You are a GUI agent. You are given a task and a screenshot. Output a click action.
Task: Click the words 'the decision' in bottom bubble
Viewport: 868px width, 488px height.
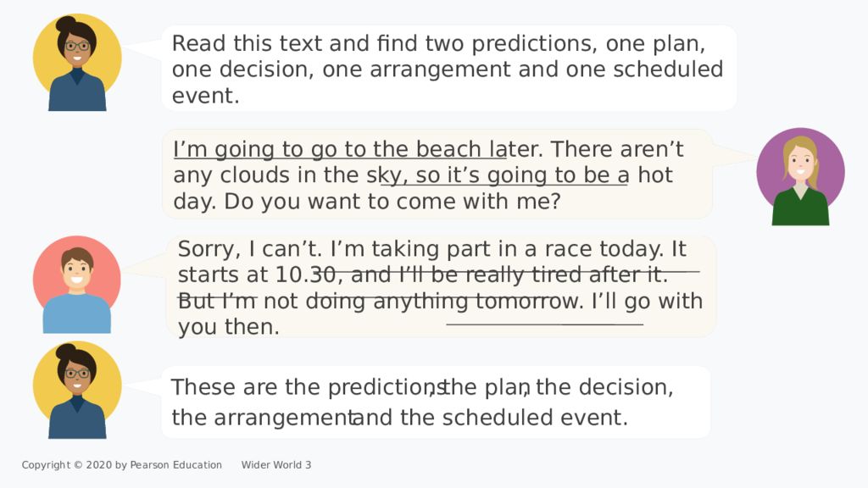(604, 387)
